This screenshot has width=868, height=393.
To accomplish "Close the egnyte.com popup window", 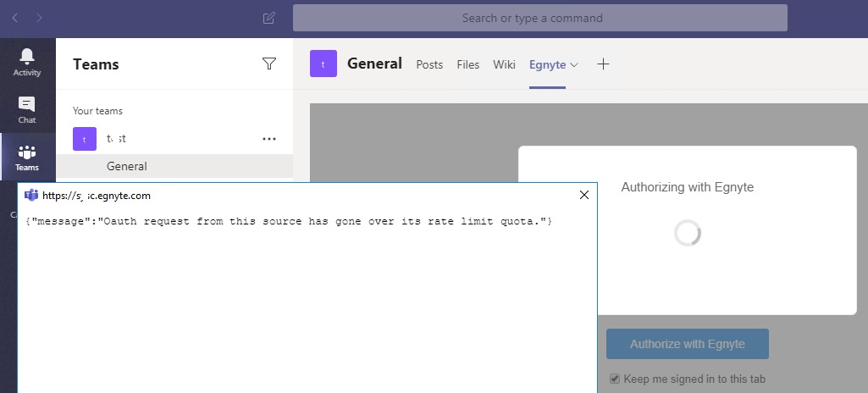I will click(584, 195).
